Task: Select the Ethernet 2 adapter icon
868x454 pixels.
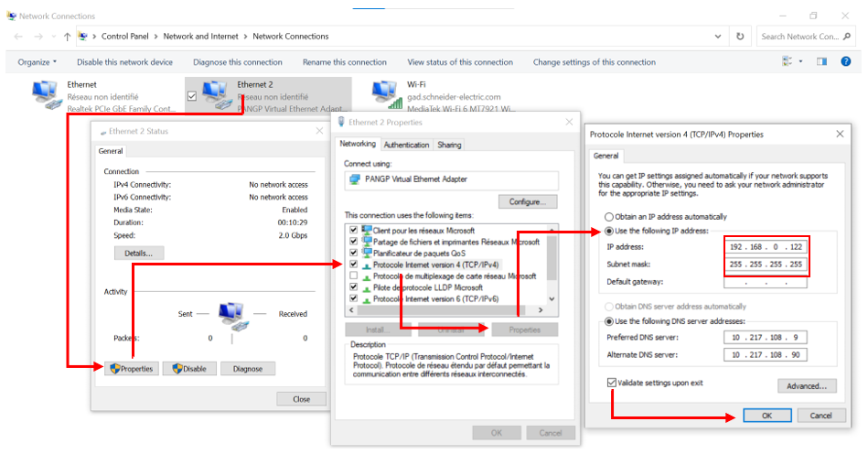Action: (217, 94)
